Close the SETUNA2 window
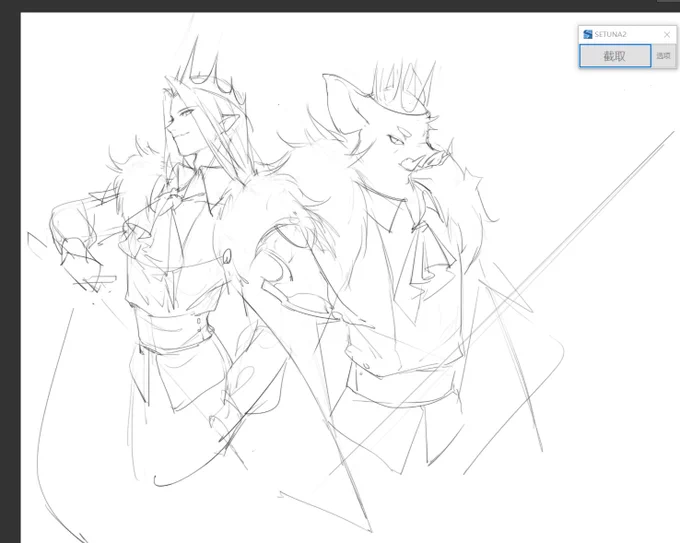Viewport: 680px width, 543px height. (667, 34)
